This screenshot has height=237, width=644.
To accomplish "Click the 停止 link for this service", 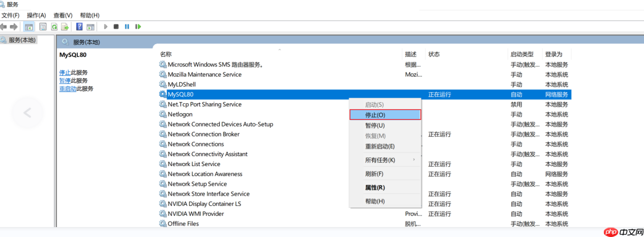I will click(x=65, y=72).
